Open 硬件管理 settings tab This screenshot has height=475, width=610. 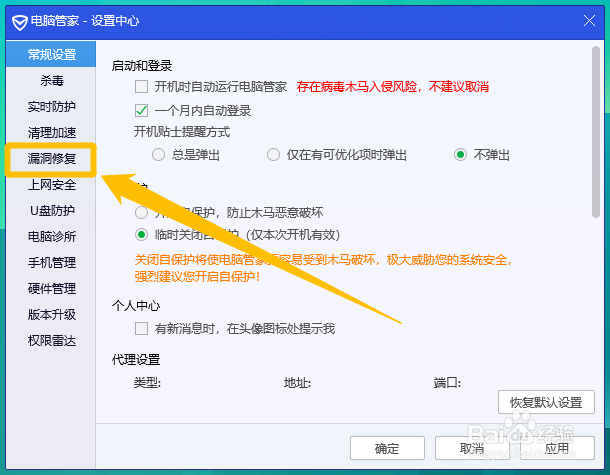[x=51, y=289]
